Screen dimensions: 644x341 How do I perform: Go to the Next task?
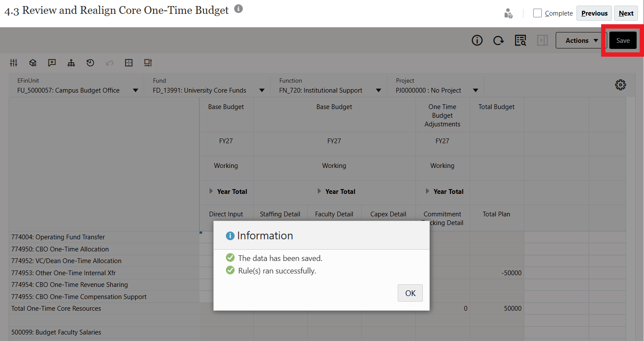(x=626, y=13)
